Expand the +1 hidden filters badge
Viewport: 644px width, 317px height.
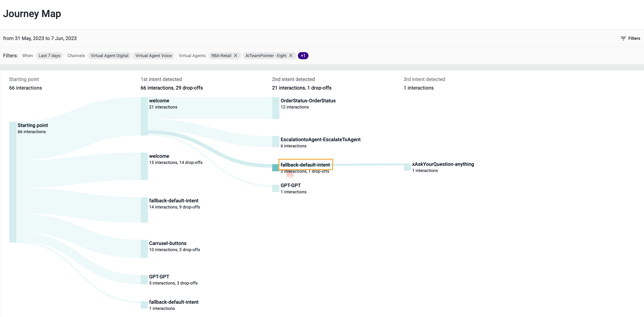(303, 55)
